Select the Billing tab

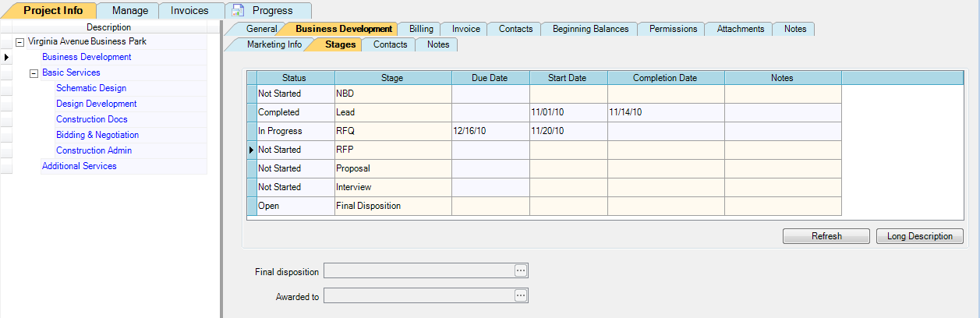[421, 29]
